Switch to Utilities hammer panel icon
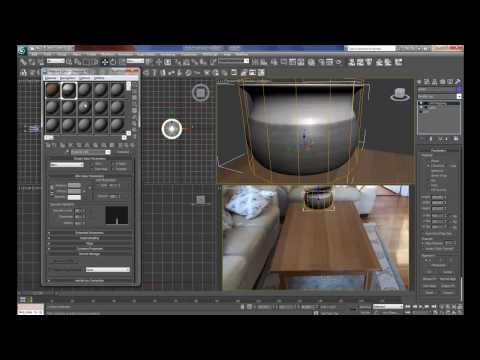This screenshot has height=360, width=480. 458,81
